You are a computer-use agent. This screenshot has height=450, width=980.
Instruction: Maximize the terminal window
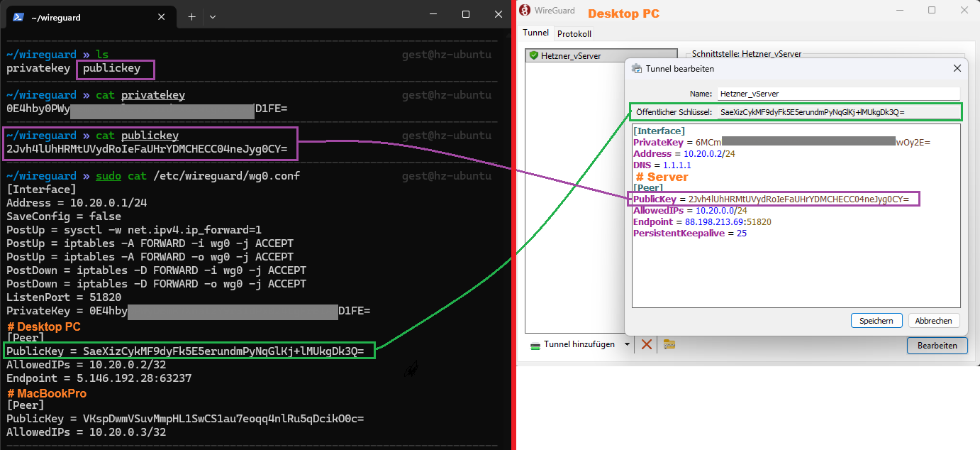[466, 14]
